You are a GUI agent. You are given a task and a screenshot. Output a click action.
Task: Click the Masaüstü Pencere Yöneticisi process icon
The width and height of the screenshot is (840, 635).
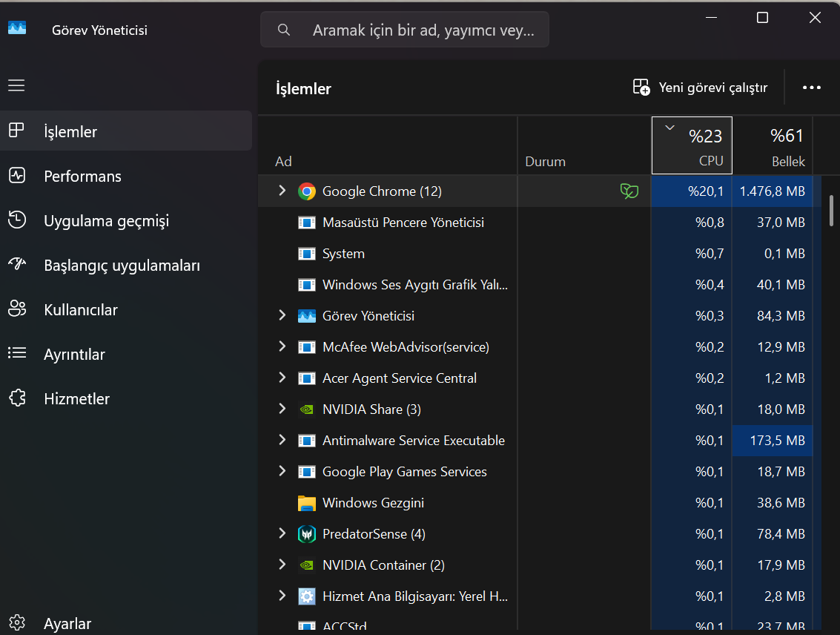307,223
